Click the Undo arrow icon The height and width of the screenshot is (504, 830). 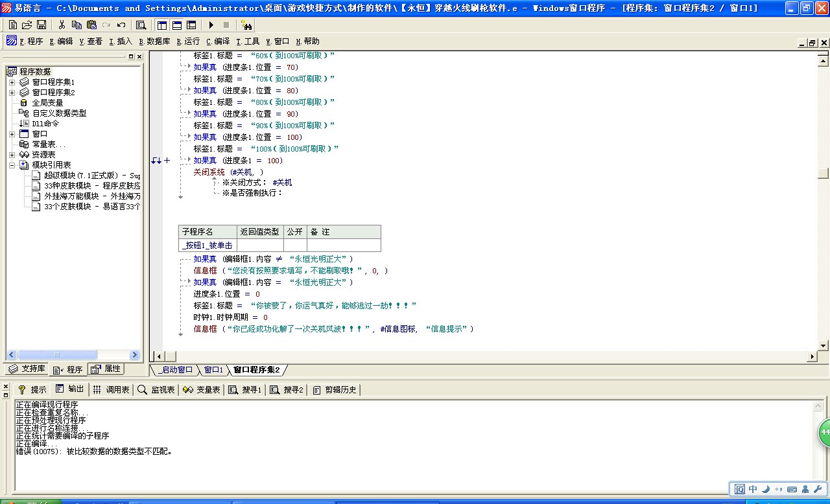coord(121,25)
